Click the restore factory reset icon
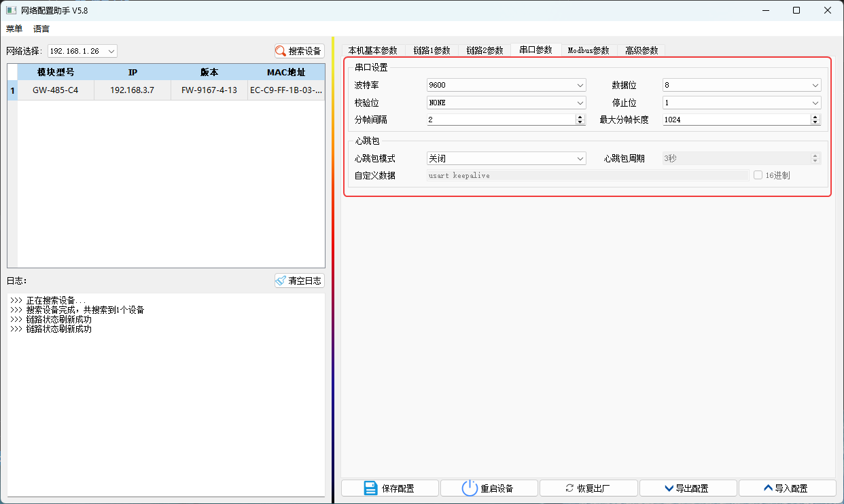Viewport: 844px width, 504px height. click(x=569, y=488)
